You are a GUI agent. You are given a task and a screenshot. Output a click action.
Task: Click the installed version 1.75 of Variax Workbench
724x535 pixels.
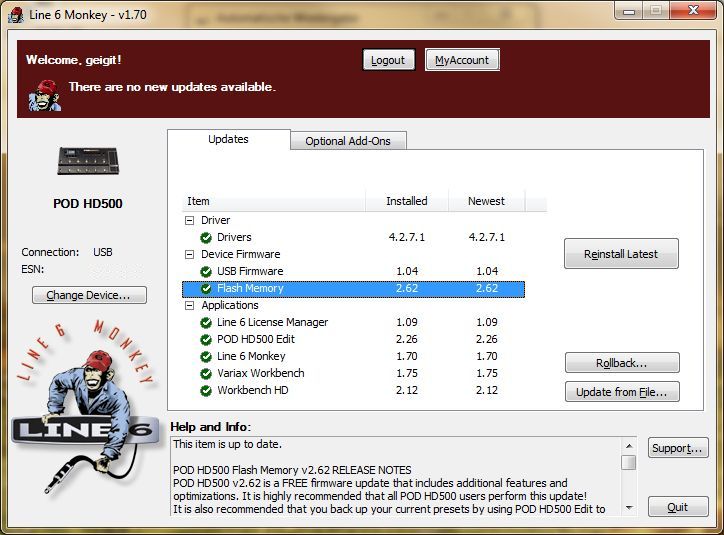click(x=407, y=373)
